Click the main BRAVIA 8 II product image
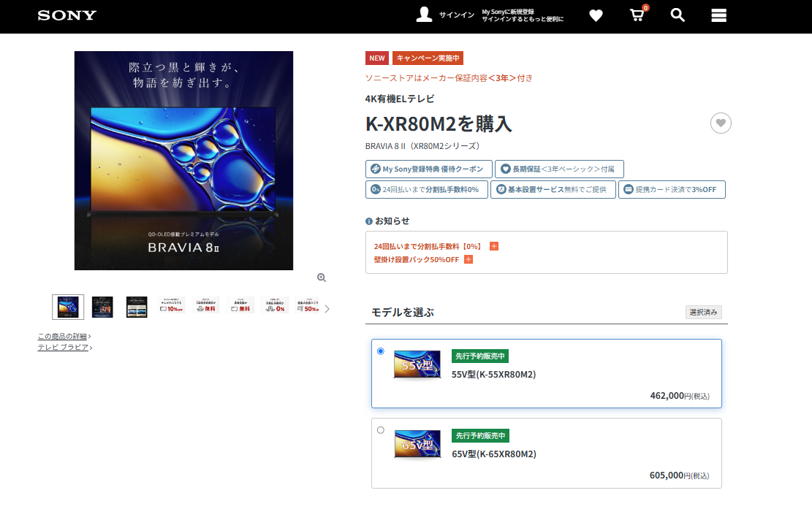 184,161
